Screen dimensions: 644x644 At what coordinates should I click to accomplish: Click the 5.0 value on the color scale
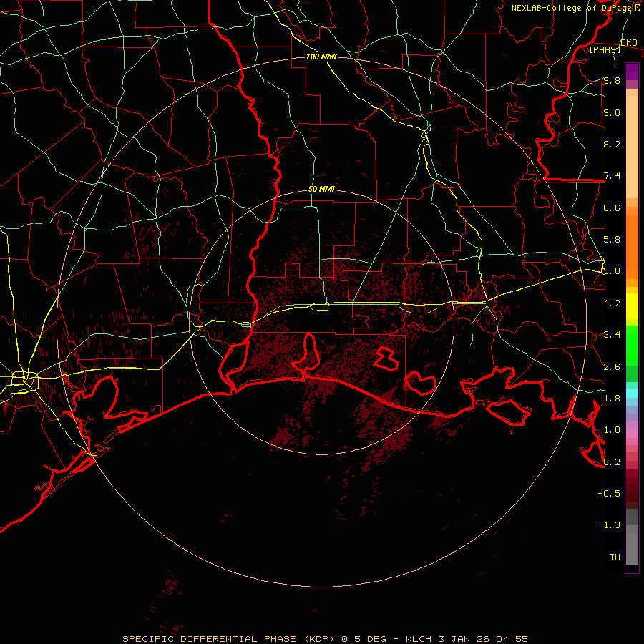click(612, 271)
